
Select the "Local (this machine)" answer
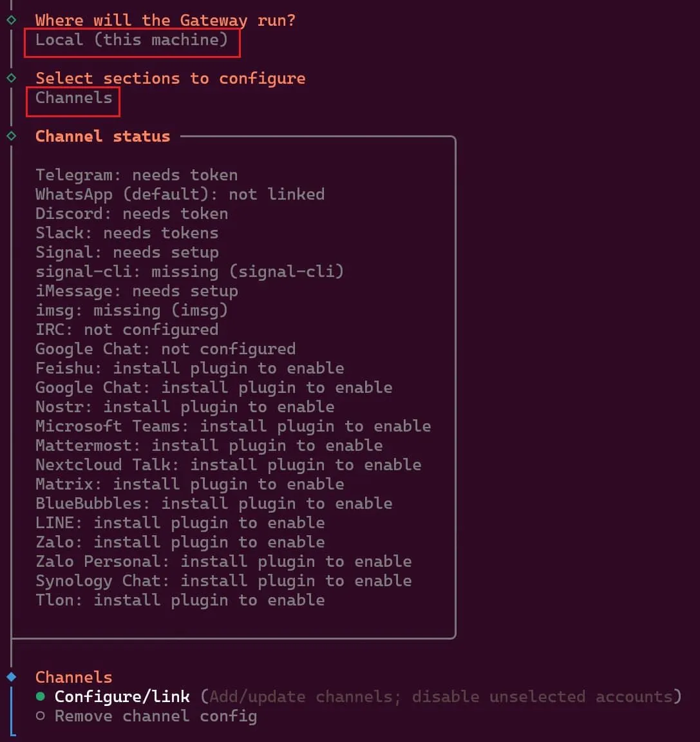pyautogui.click(x=131, y=40)
